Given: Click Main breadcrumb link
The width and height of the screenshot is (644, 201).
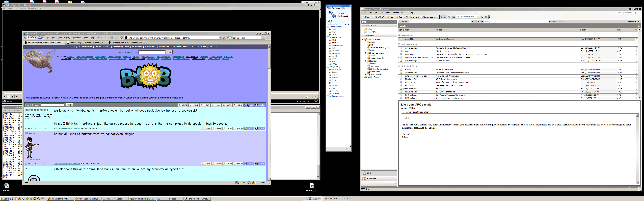Looking at the screenshot, I should (66, 98).
